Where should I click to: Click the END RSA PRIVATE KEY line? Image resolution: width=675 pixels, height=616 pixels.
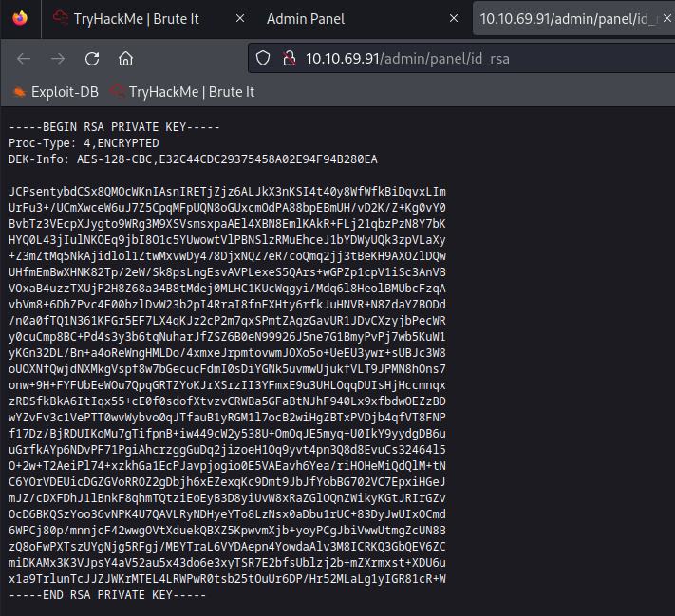(x=106, y=594)
